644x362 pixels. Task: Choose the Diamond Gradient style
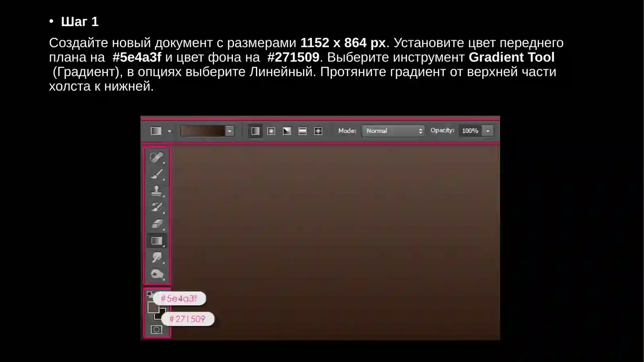[x=318, y=131]
